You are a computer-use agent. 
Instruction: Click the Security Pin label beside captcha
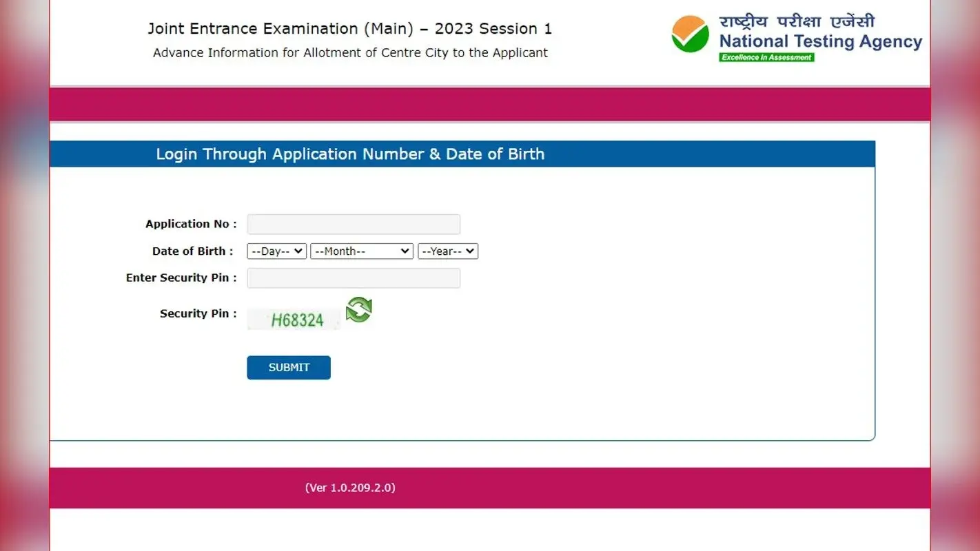coord(198,313)
